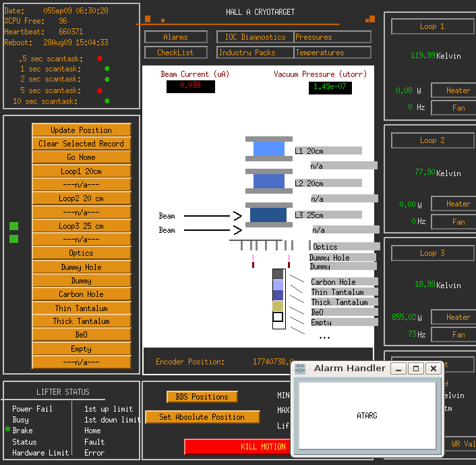The height and width of the screenshot is (465, 476).
Task: Open Loop 2 Heater controls
Action: pyautogui.click(x=454, y=204)
